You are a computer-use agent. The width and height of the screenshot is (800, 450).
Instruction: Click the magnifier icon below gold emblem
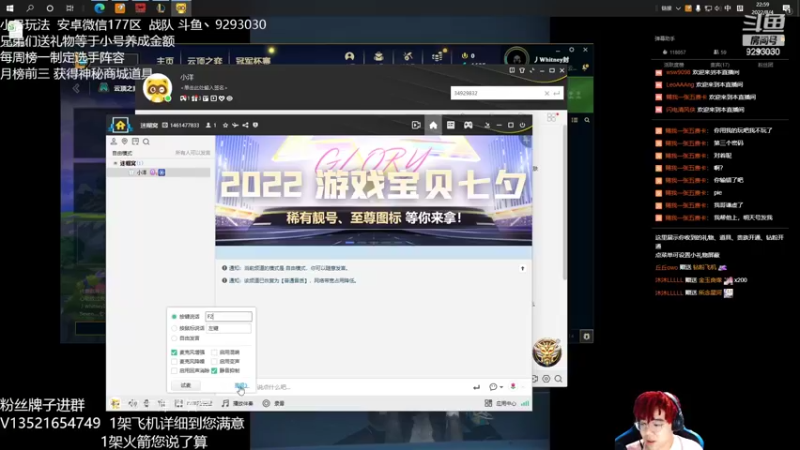click(x=558, y=379)
